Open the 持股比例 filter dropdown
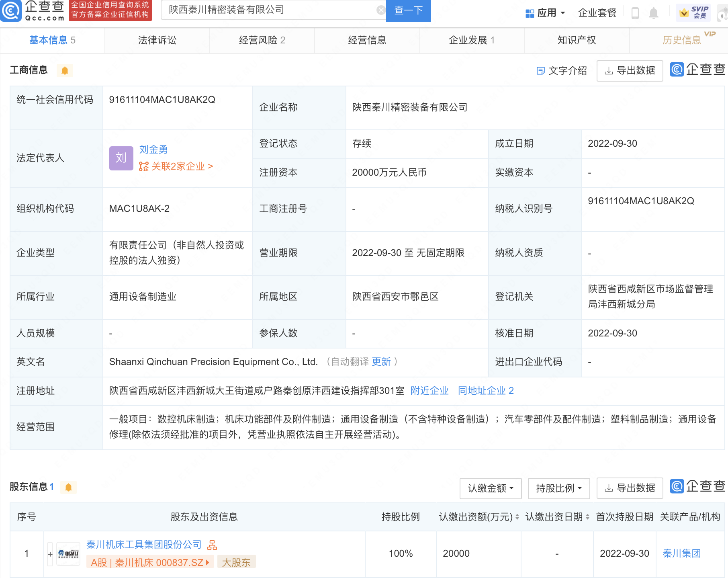 tap(559, 488)
